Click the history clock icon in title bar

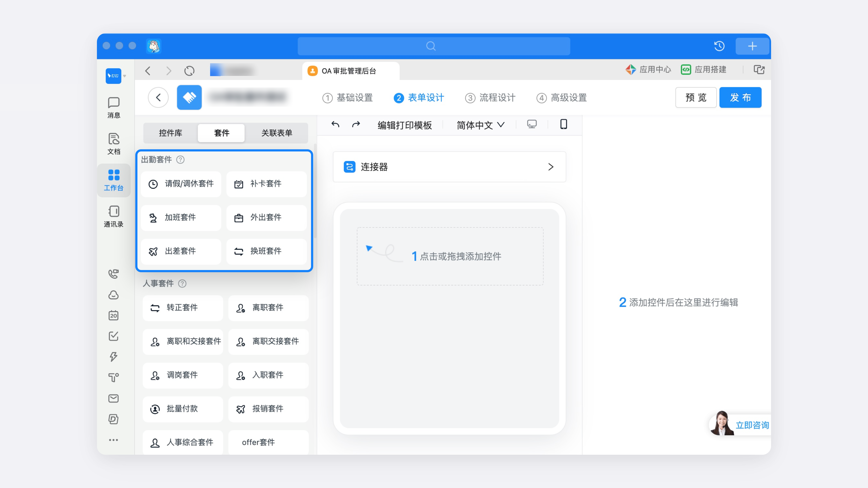(719, 46)
